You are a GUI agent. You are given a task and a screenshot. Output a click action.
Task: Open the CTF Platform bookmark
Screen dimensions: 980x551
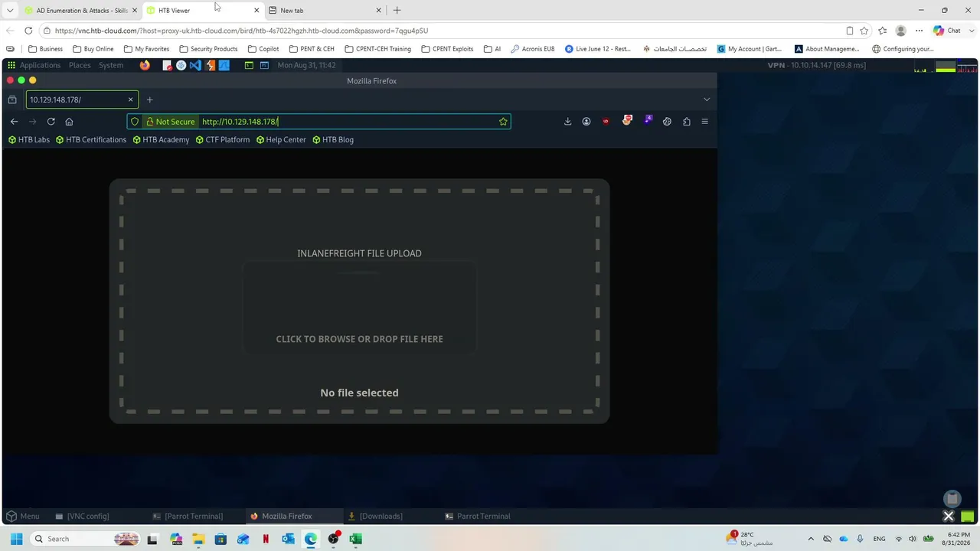(223, 140)
